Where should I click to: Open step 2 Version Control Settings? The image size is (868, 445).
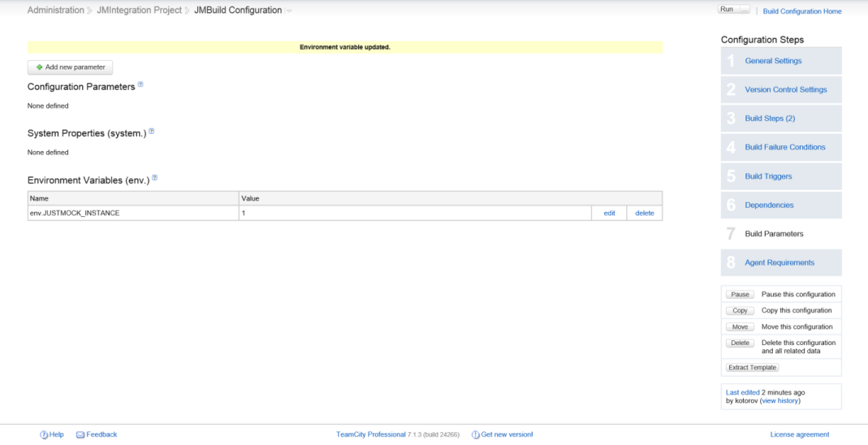(781, 89)
